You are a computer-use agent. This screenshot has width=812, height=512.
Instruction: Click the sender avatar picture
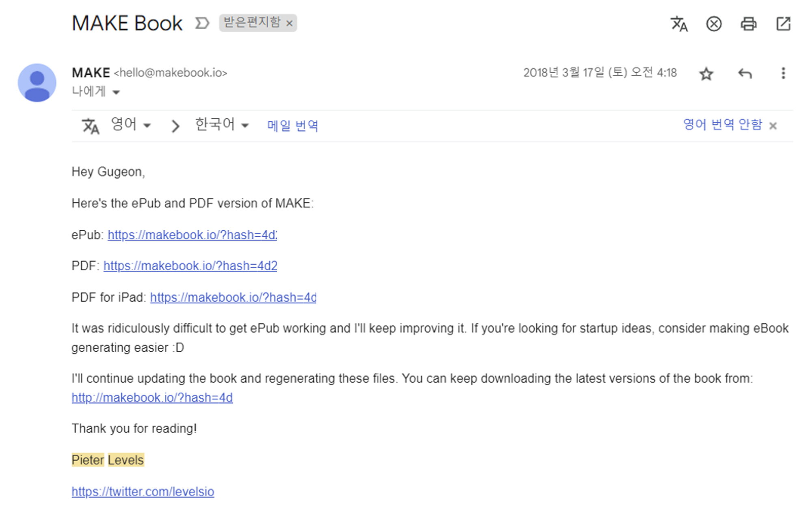tap(37, 83)
